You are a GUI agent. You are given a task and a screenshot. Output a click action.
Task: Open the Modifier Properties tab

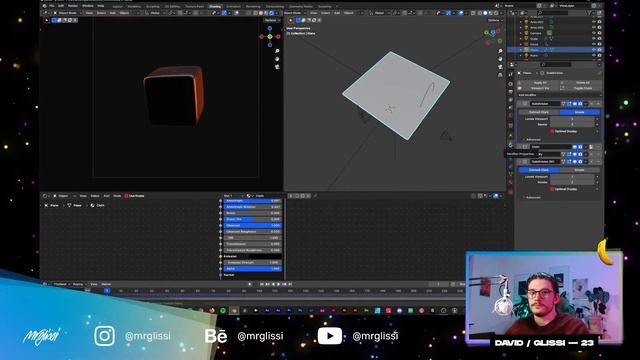point(511,144)
